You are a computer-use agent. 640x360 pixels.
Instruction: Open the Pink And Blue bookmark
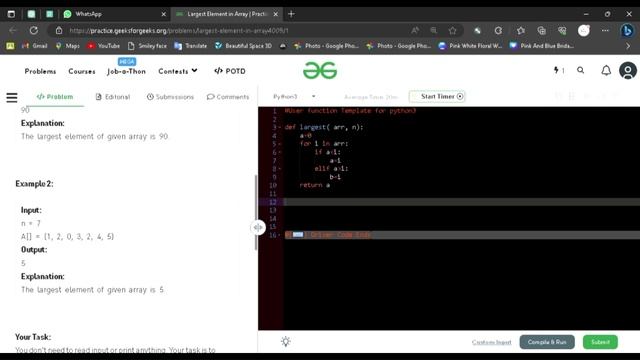point(542,46)
